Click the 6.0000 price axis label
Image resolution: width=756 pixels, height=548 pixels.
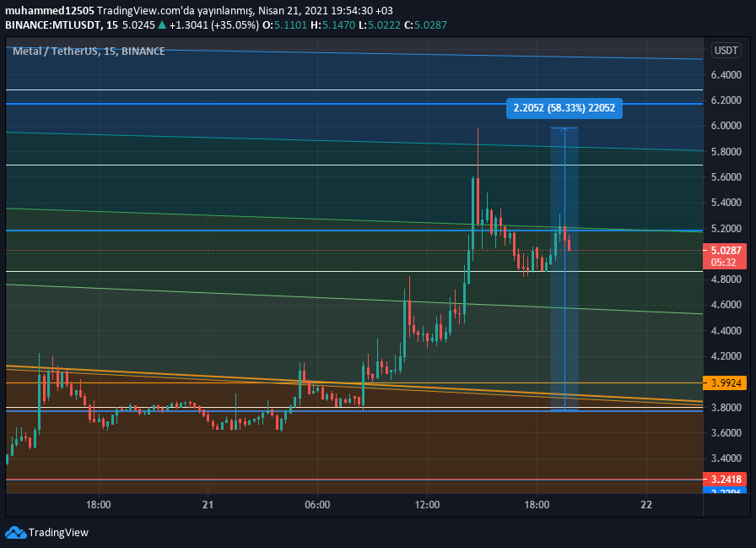pos(726,126)
